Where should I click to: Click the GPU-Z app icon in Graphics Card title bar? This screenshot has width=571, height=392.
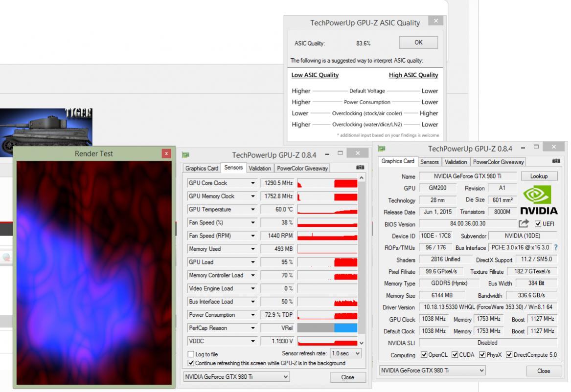click(x=382, y=149)
